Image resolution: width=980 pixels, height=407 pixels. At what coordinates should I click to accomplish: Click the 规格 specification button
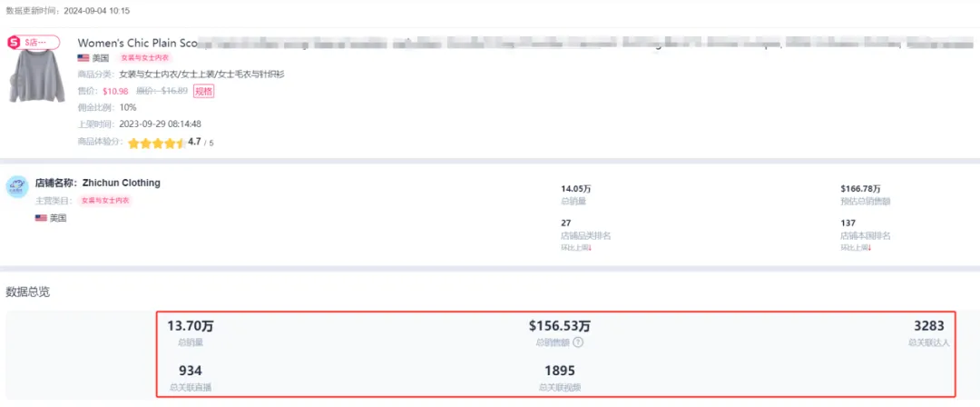203,91
